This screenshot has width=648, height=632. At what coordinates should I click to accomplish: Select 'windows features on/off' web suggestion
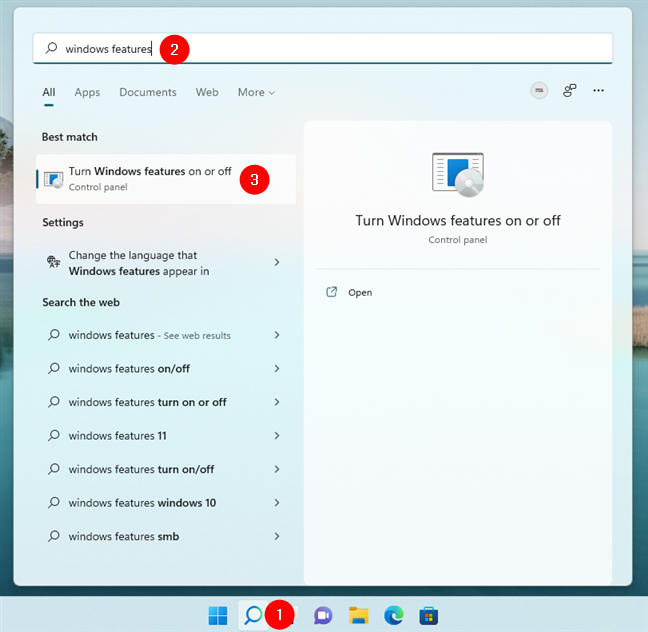(164, 368)
